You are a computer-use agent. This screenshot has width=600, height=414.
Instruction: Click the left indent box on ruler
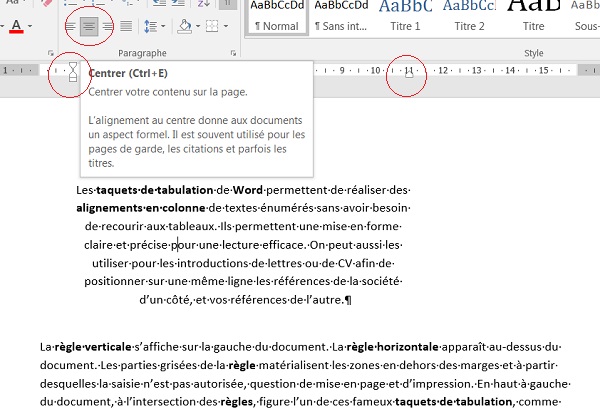coord(73,79)
